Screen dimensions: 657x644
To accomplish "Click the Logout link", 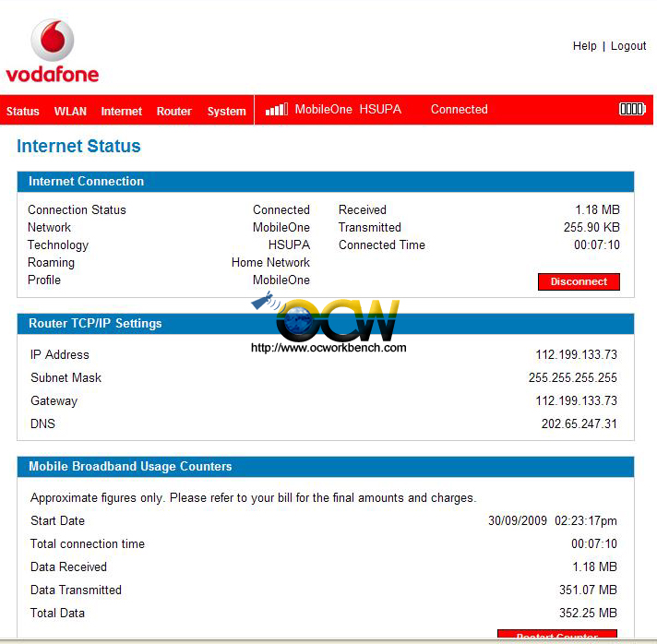I will pyautogui.click(x=628, y=46).
